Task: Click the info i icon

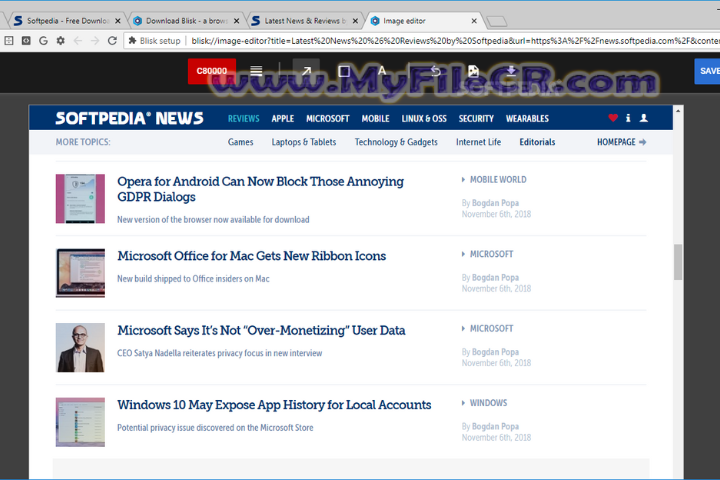Action: 628,118
